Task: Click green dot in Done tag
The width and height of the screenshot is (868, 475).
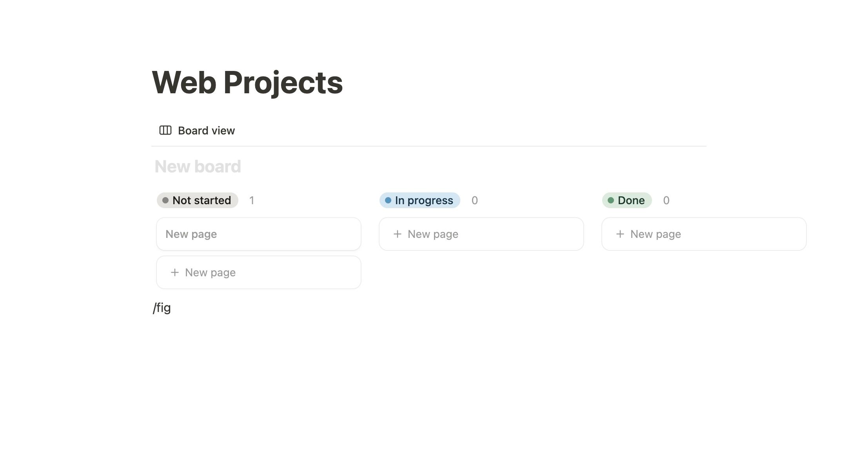Action: point(610,200)
